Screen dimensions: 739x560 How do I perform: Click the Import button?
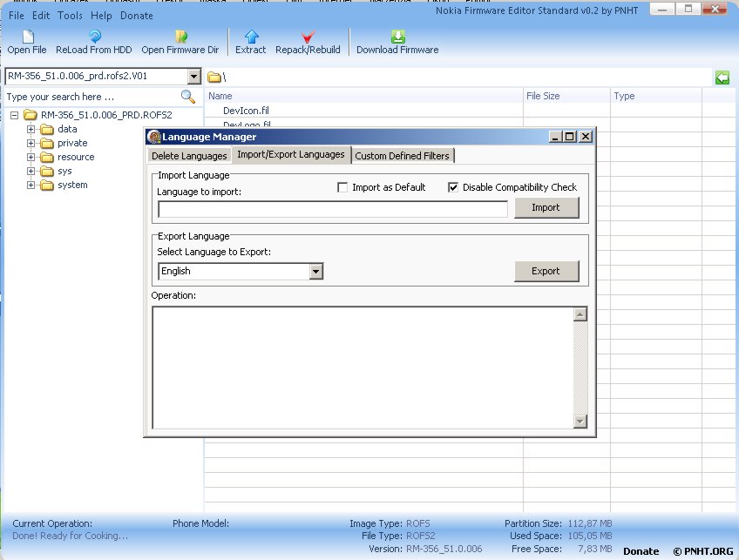[546, 207]
